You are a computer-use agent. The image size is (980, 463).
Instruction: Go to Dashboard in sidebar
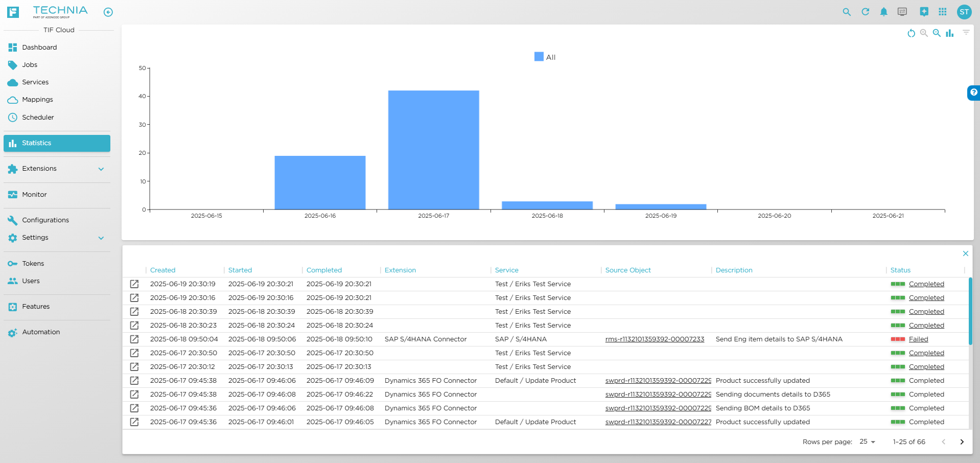pos(39,48)
